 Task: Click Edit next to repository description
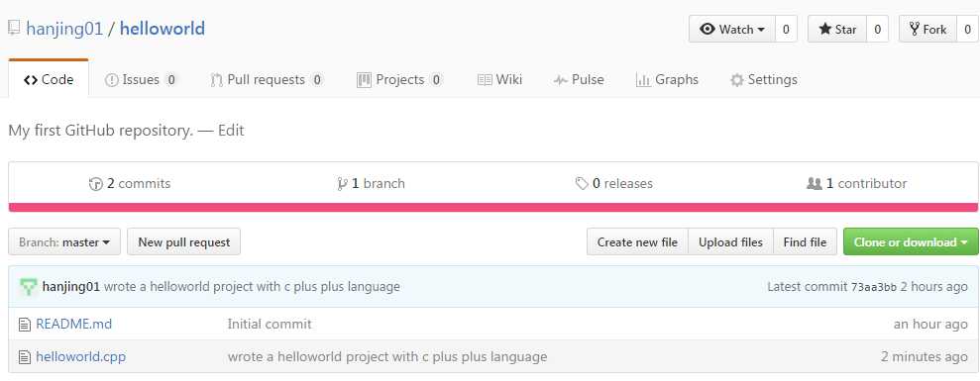pyautogui.click(x=231, y=131)
